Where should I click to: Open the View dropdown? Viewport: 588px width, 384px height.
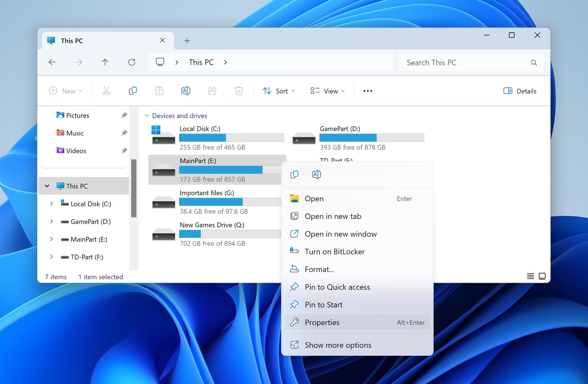[x=328, y=91]
